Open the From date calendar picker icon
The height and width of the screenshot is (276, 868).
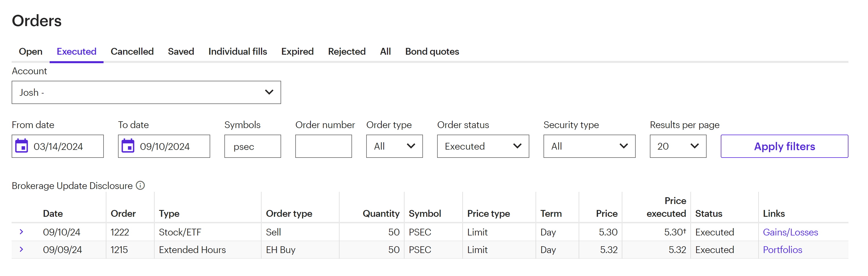tap(22, 146)
